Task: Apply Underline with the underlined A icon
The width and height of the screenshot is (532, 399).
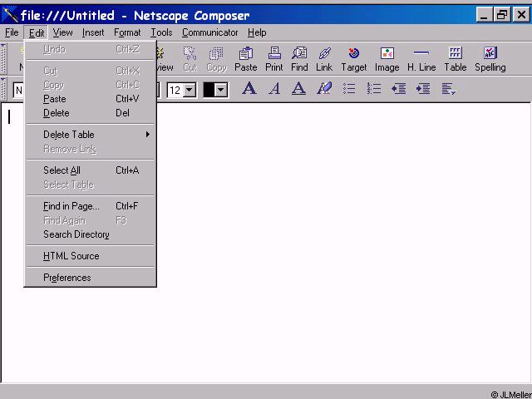Action: [298, 89]
